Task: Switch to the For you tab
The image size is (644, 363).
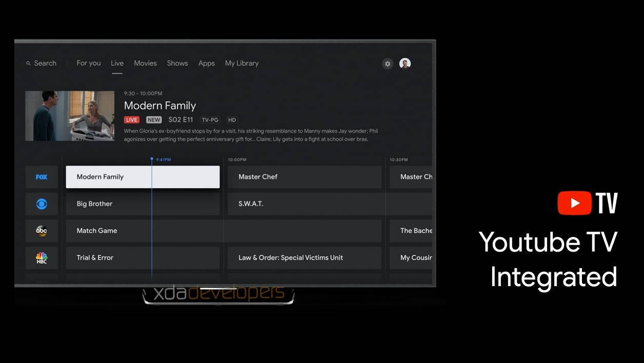Action: point(89,63)
